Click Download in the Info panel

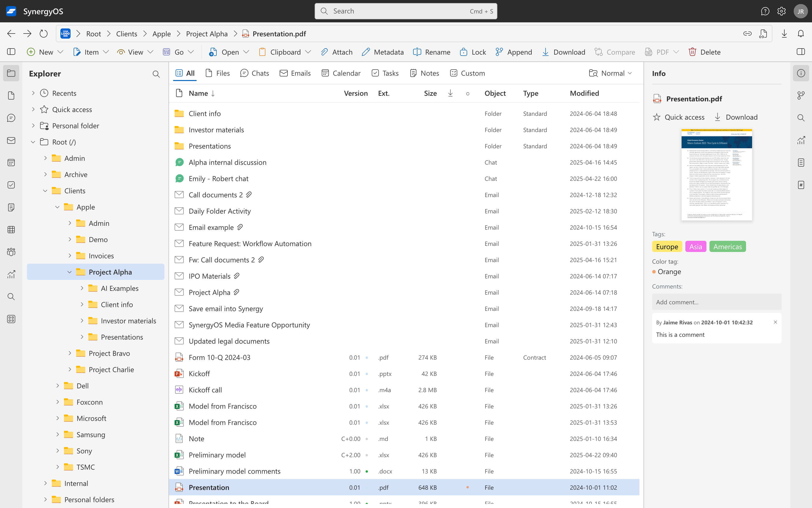click(736, 117)
